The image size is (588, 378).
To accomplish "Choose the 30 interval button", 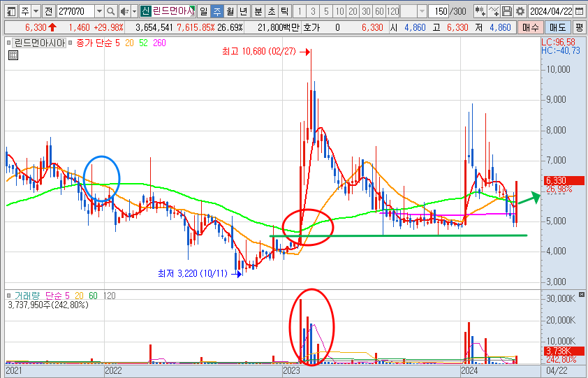I will pyautogui.click(x=367, y=11).
